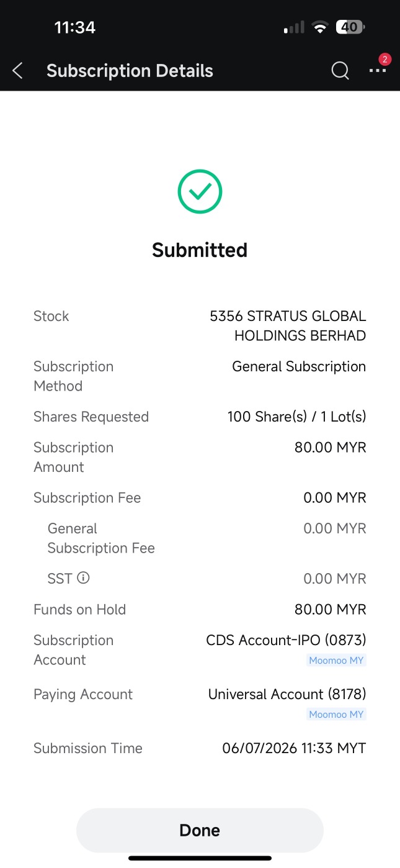Tap the green submitted checkmark icon
Screen dimensions: 400x868
tap(200, 192)
